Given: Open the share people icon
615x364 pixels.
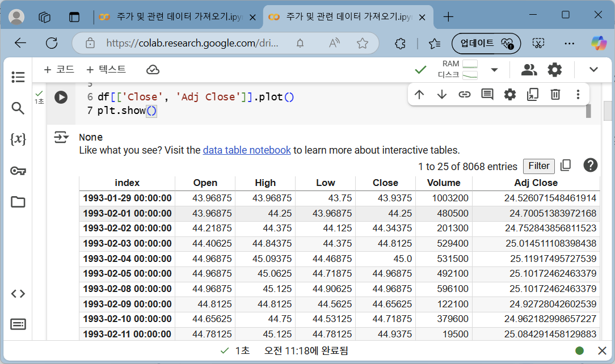Looking at the screenshot, I should (529, 70).
